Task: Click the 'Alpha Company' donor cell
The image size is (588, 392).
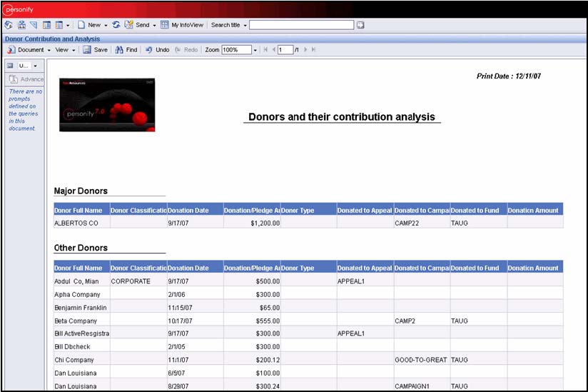Action: click(x=82, y=294)
